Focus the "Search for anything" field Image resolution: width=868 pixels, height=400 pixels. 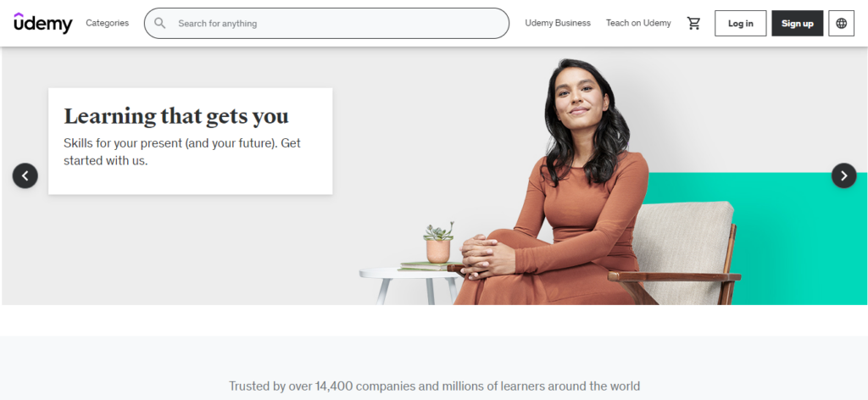(x=326, y=23)
